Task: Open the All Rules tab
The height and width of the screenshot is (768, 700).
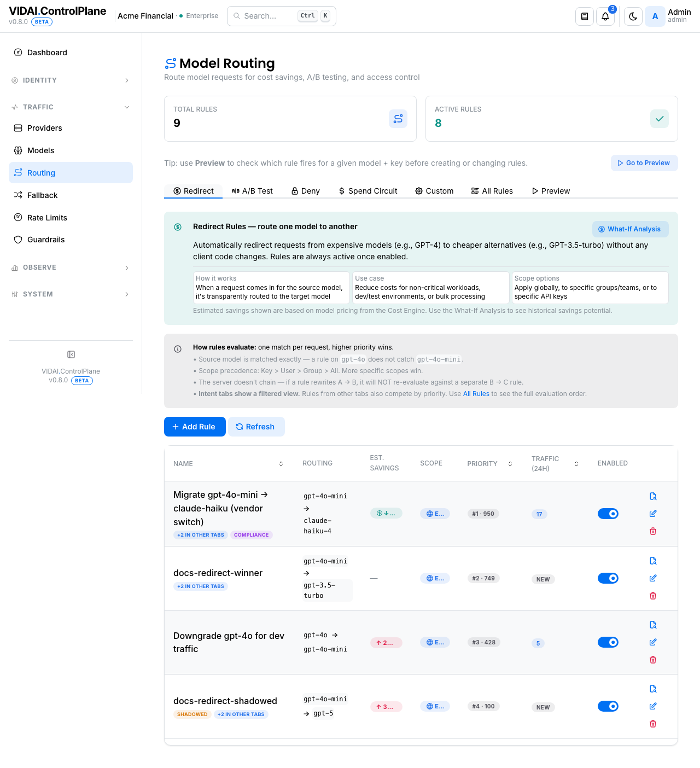Action: click(x=492, y=191)
